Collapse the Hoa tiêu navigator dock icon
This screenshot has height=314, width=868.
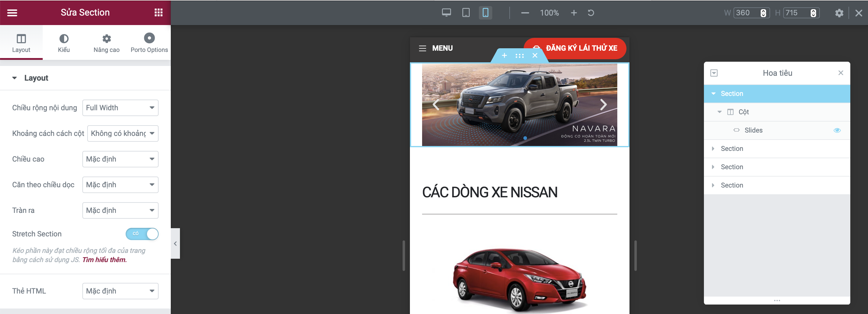[714, 73]
